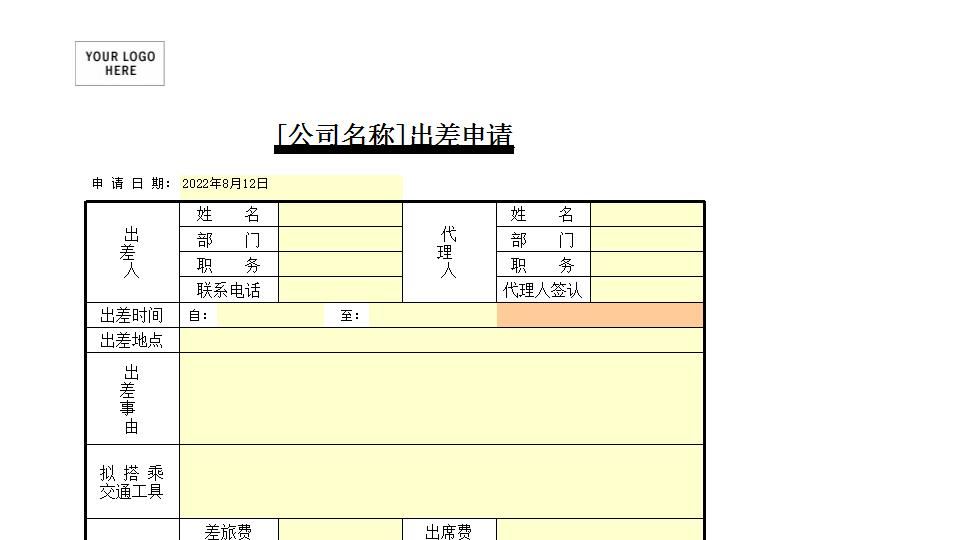Image resolution: width=960 pixels, height=540 pixels.
Task: Select the 代理人 merged label cell
Action: point(449,252)
